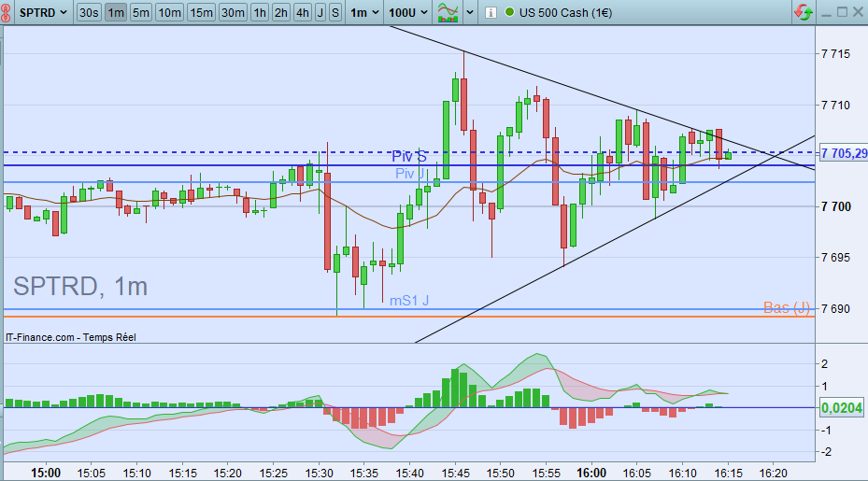868x481 pixels.
Task: Click the 15:30 time axis label
Action: point(319,474)
